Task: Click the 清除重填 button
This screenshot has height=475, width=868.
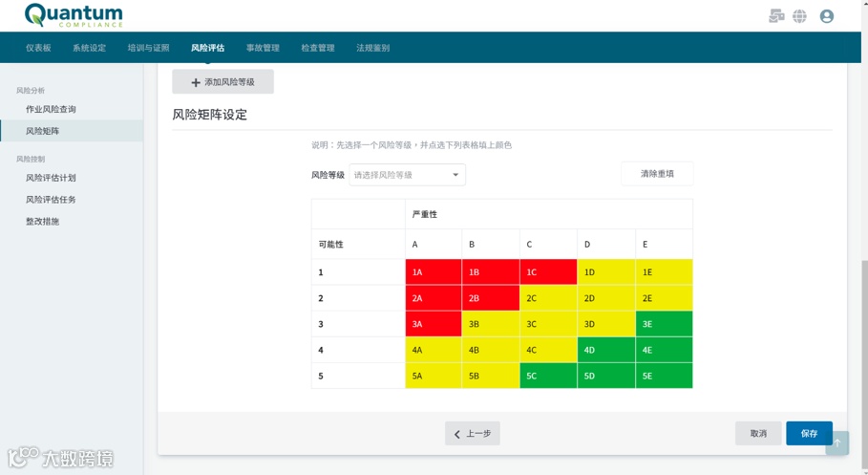Action: pos(657,174)
